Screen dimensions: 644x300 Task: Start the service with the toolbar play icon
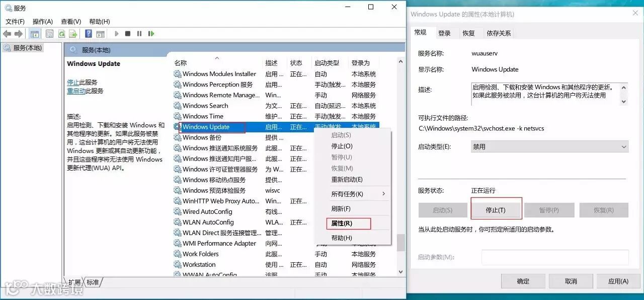pyautogui.click(x=117, y=34)
